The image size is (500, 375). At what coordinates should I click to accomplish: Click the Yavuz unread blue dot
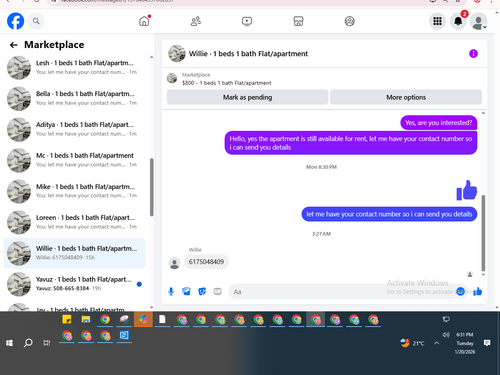click(x=139, y=284)
